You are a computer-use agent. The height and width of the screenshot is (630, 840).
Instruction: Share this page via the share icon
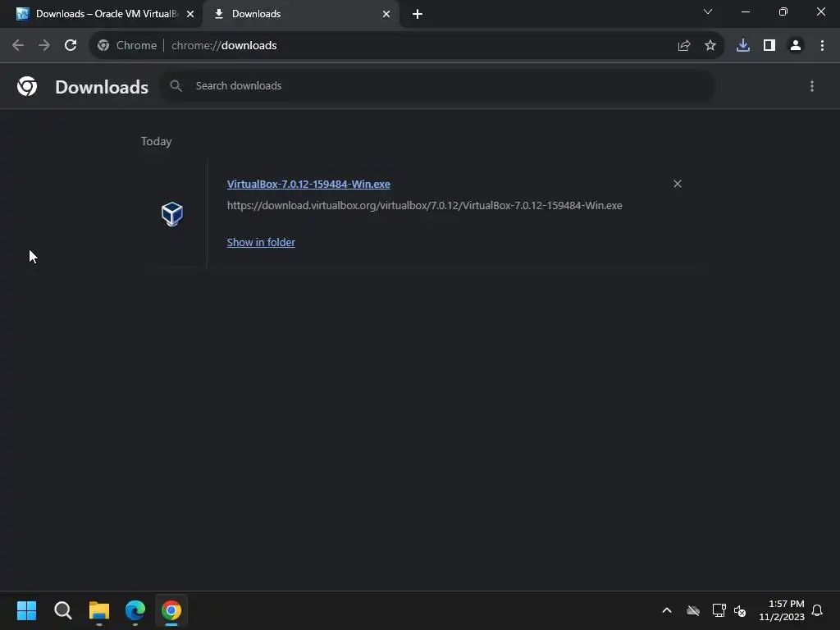point(684,46)
